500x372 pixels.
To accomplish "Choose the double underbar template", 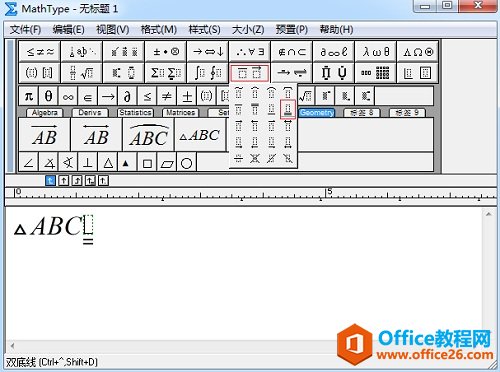I will click(x=288, y=109).
